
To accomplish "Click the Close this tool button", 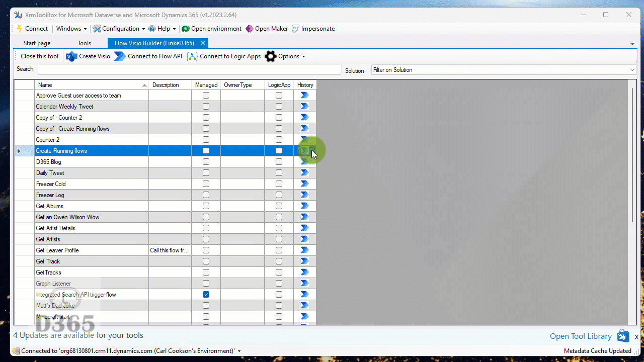I will pyautogui.click(x=39, y=56).
